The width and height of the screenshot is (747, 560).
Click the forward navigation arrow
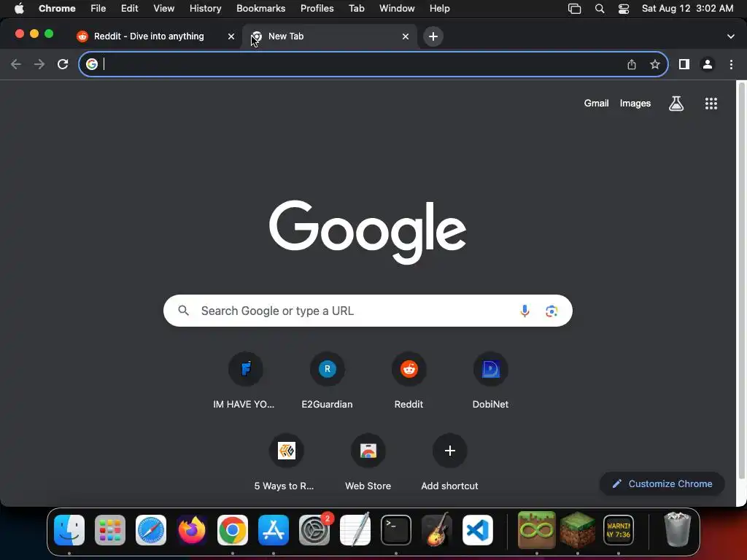pos(39,64)
